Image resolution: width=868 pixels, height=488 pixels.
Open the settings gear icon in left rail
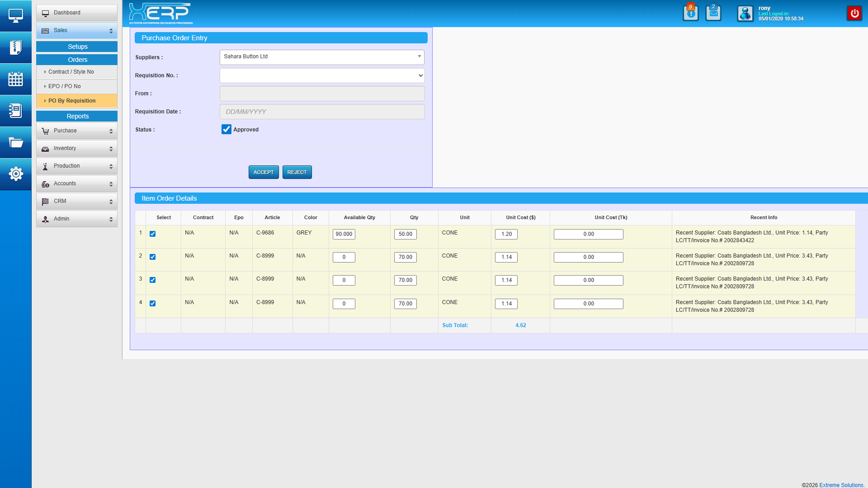(15, 174)
